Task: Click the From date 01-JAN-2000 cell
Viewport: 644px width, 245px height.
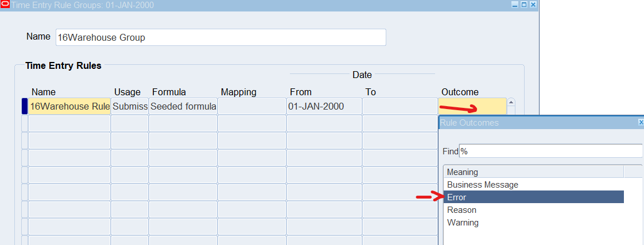Action: [x=324, y=106]
